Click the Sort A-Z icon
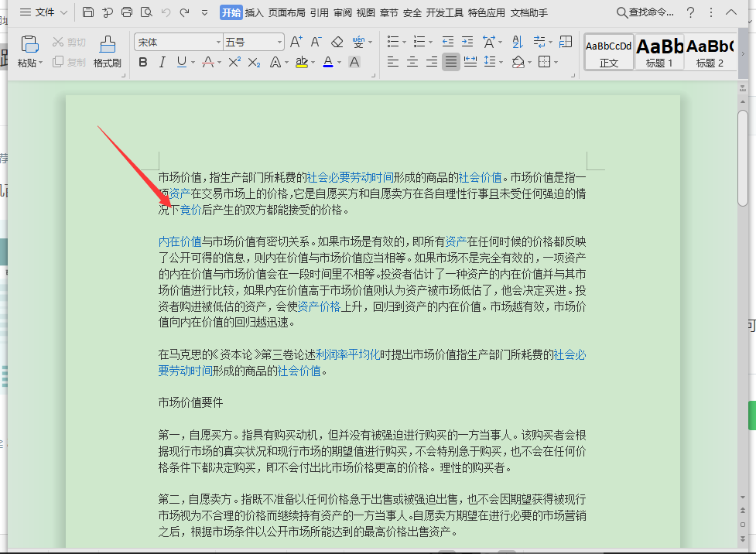The width and height of the screenshot is (756, 554). [x=518, y=42]
